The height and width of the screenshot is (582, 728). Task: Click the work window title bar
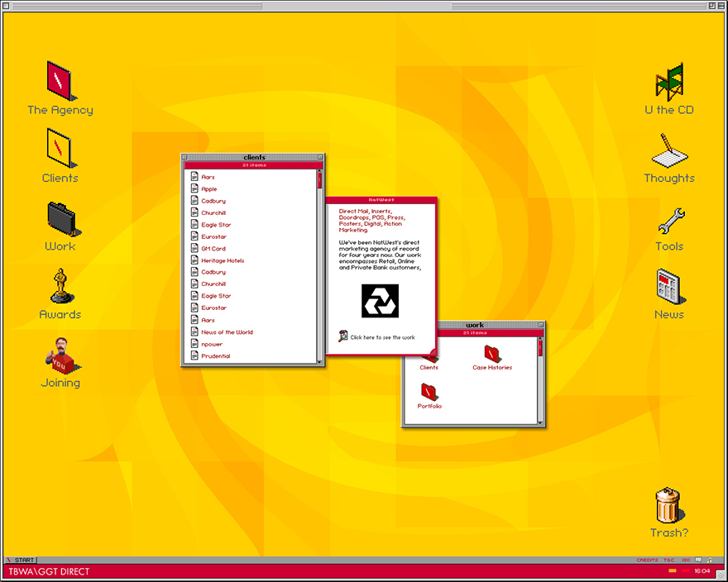[491, 325]
